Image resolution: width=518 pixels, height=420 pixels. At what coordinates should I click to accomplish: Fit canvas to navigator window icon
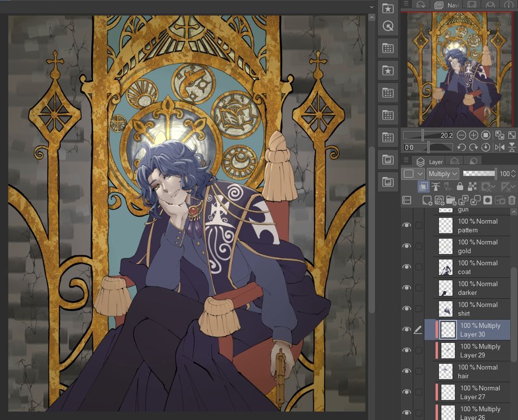pos(499,135)
